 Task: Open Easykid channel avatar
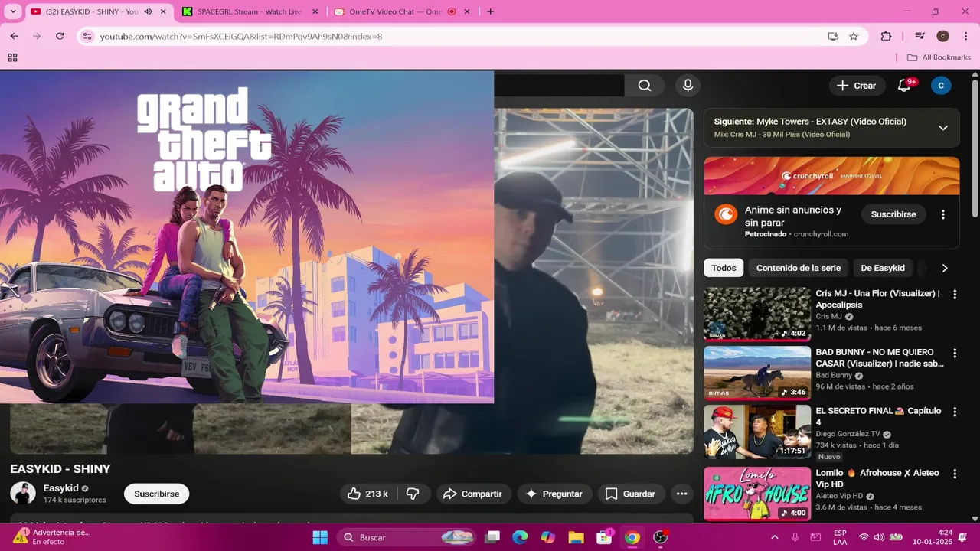(23, 494)
